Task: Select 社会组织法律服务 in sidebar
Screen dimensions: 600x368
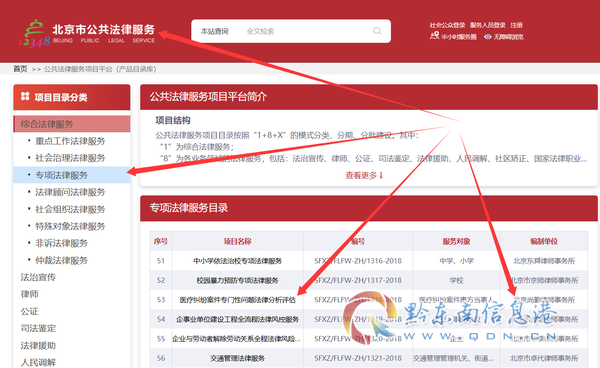Action: [x=70, y=209]
